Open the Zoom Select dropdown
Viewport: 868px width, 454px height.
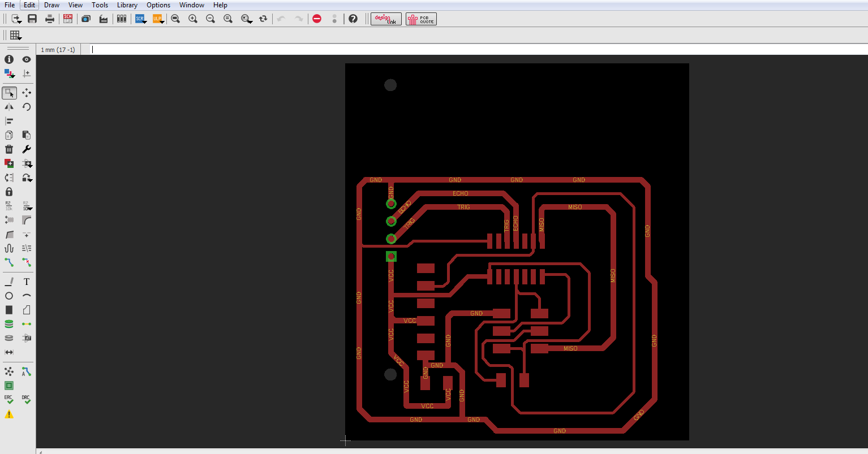[x=247, y=19]
